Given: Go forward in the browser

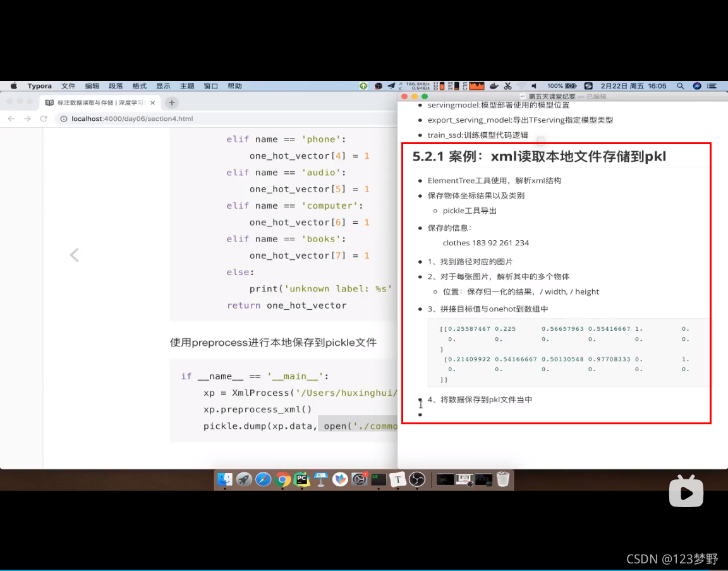Looking at the screenshot, I should click(x=27, y=118).
